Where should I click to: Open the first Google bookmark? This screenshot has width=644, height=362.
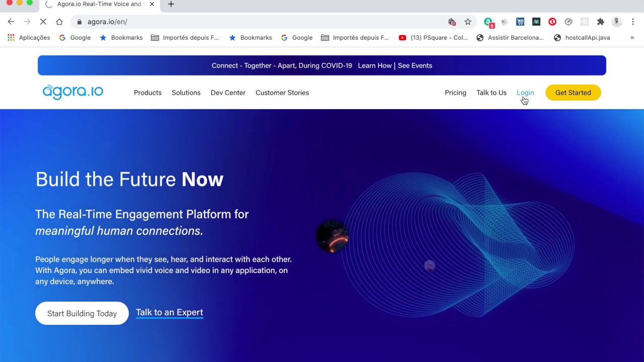tap(75, 38)
